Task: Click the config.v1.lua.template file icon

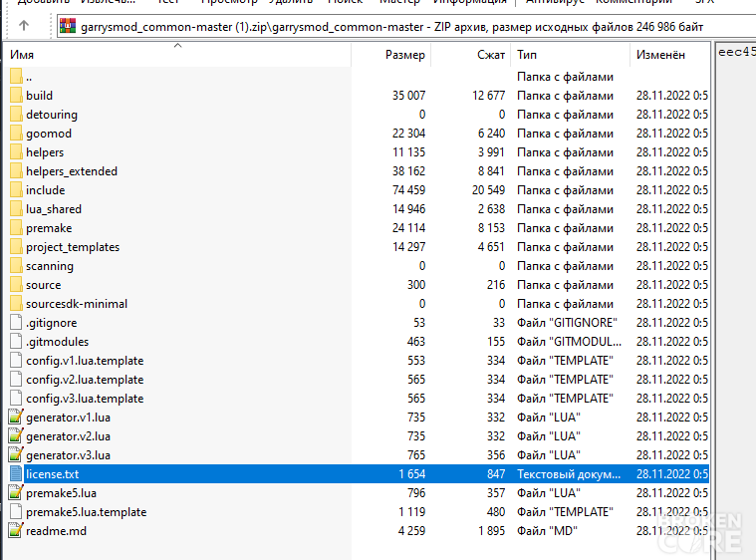Action: click(x=16, y=360)
